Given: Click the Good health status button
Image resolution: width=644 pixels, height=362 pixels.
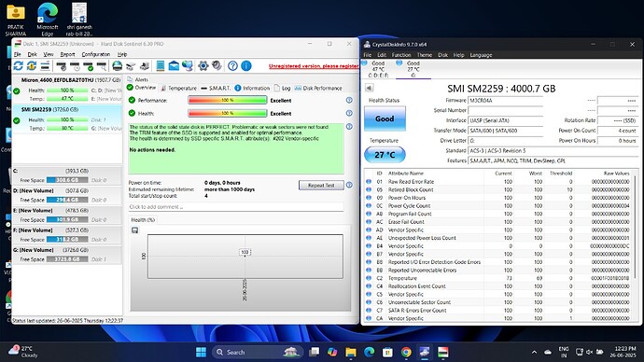Looking at the screenshot, I should coord(385,118).
